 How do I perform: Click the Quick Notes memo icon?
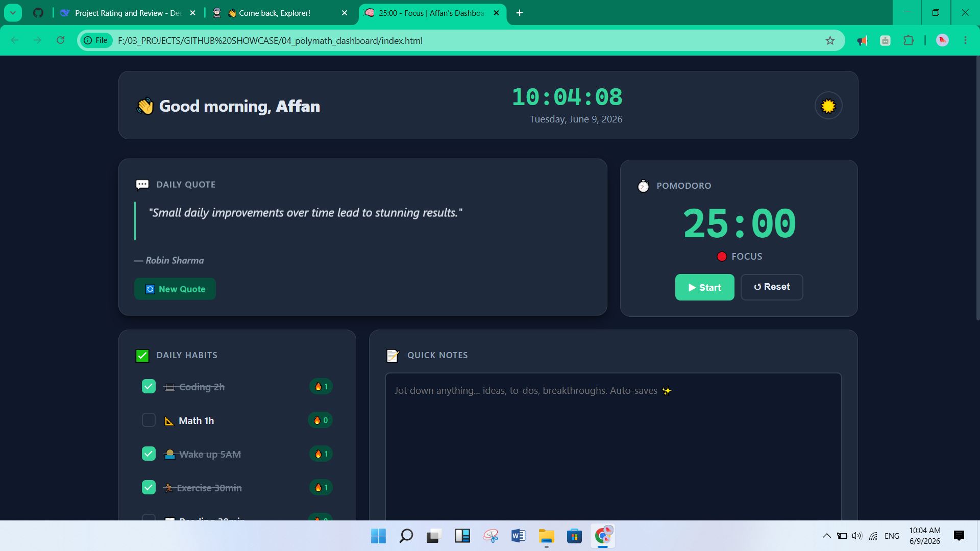click(393, 356)
